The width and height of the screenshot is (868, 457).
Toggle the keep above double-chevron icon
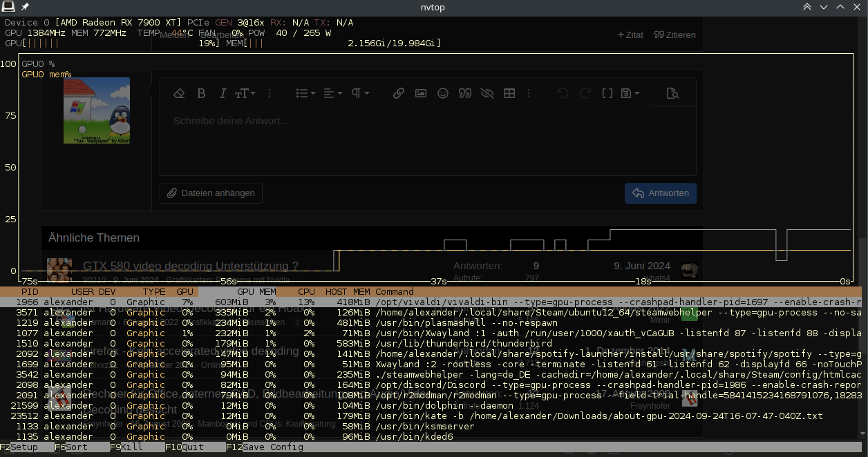pyautogui.click(x=807, y=7)
